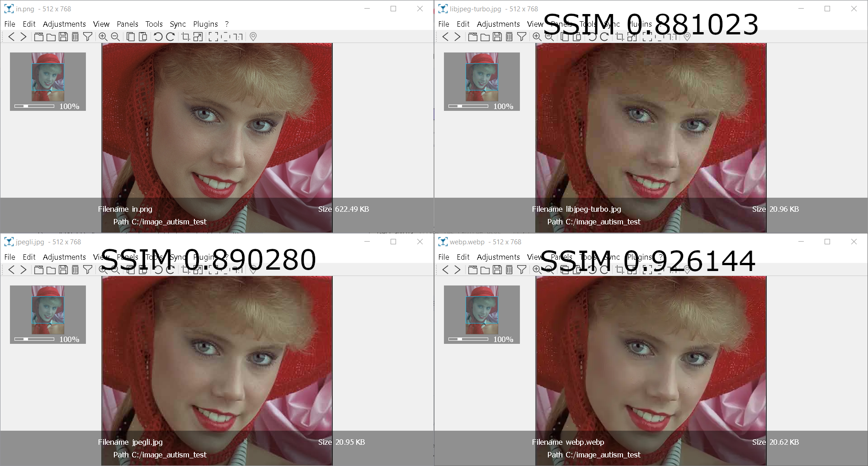Go to next image in in.png window

tap(24, 37)
